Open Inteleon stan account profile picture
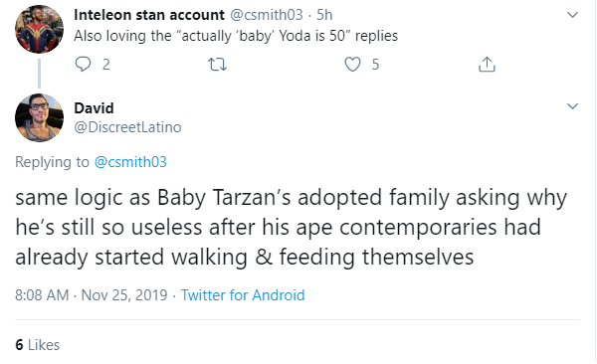This screenshot has width=597, height=364. point(39,29)
